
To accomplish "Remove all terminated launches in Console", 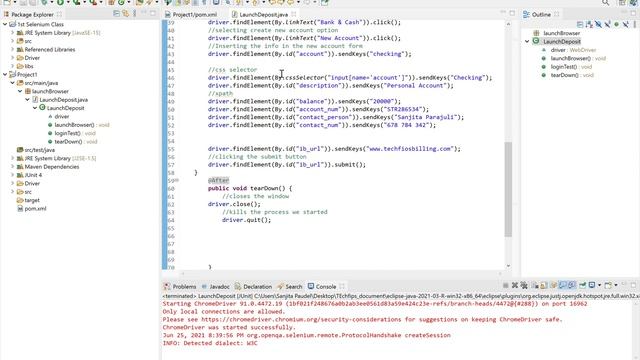I will pyautogui.click(x=524, y=285).
